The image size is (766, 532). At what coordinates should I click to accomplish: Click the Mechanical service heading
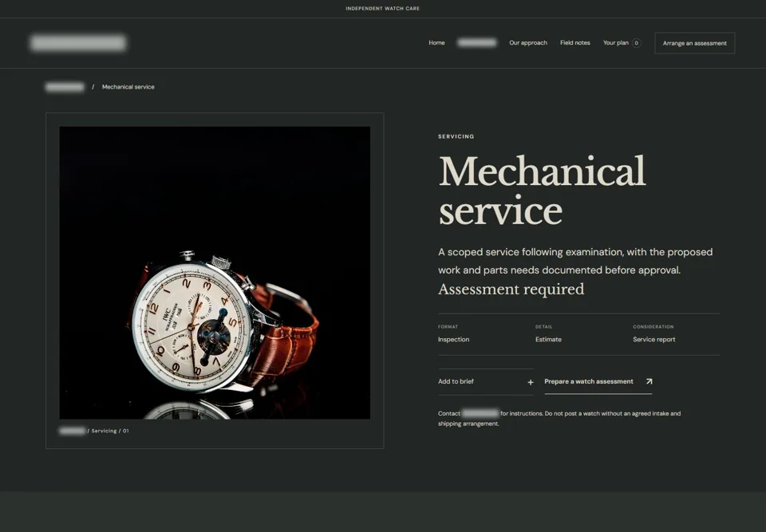coord(542,191)
